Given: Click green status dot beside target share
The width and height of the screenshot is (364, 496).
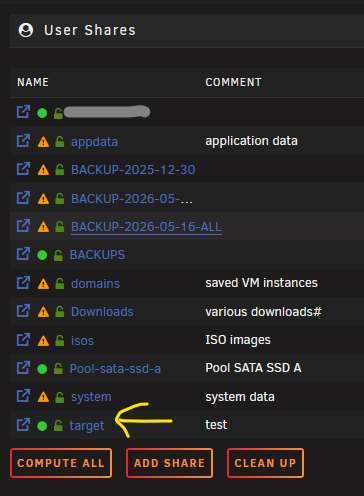Looking at the screenshot, I should click(42, 426).
